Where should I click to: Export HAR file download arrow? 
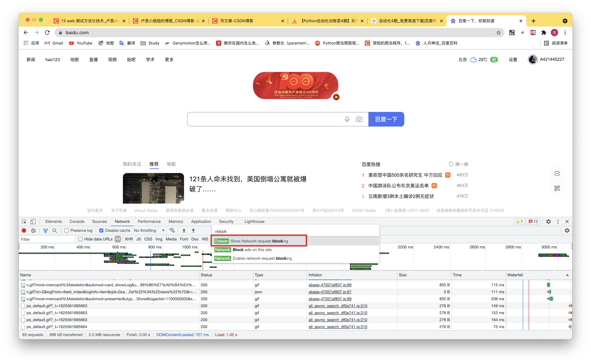pyautogui.click(x=193, y=230)
